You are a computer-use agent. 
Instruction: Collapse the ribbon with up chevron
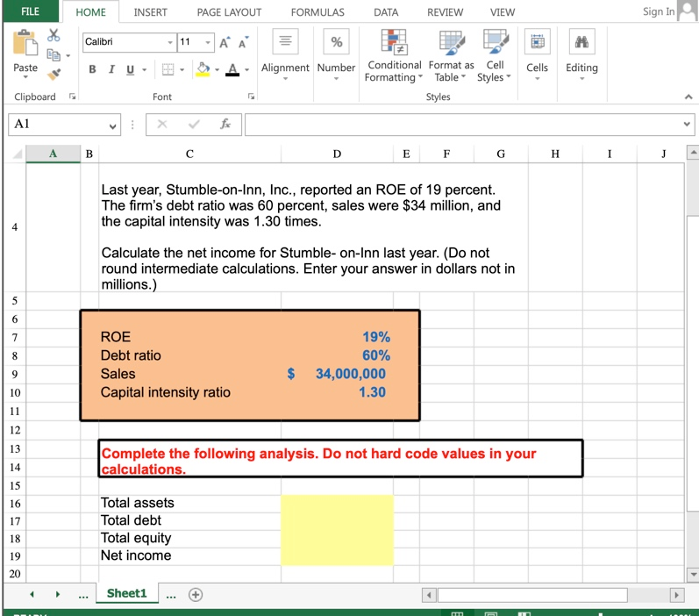[688, 97]
